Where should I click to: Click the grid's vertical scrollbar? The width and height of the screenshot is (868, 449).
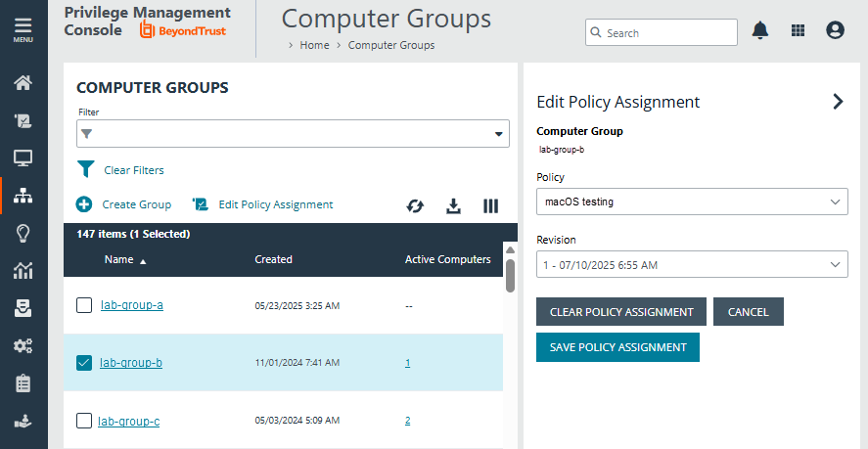(x=510, y=274)
